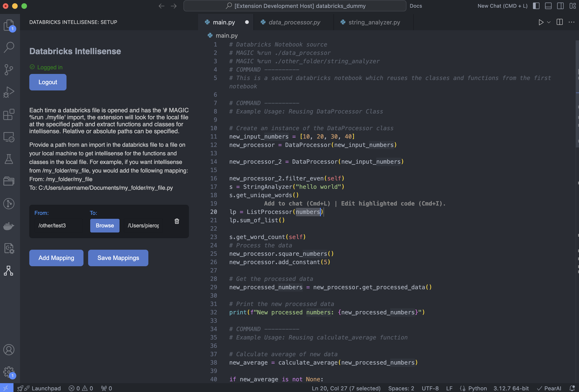The width and height of the screenshot is (579, 392).
Task: Open the Extensions view in sidebar
Action: tap(10, 115)
